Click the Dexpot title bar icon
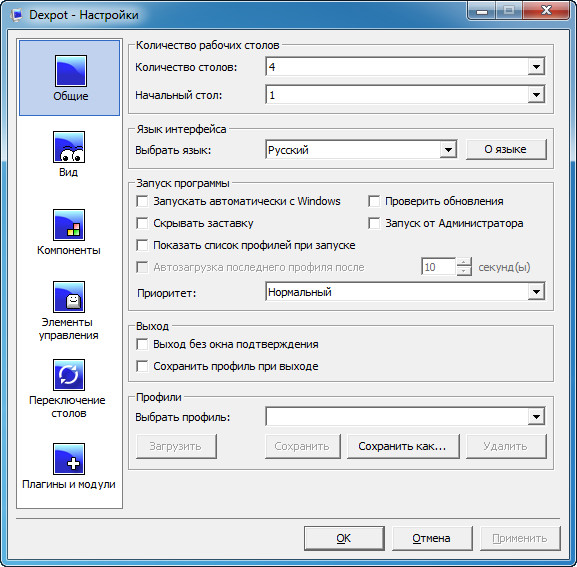The image size is (577, 567). click(x=17, y=15)
